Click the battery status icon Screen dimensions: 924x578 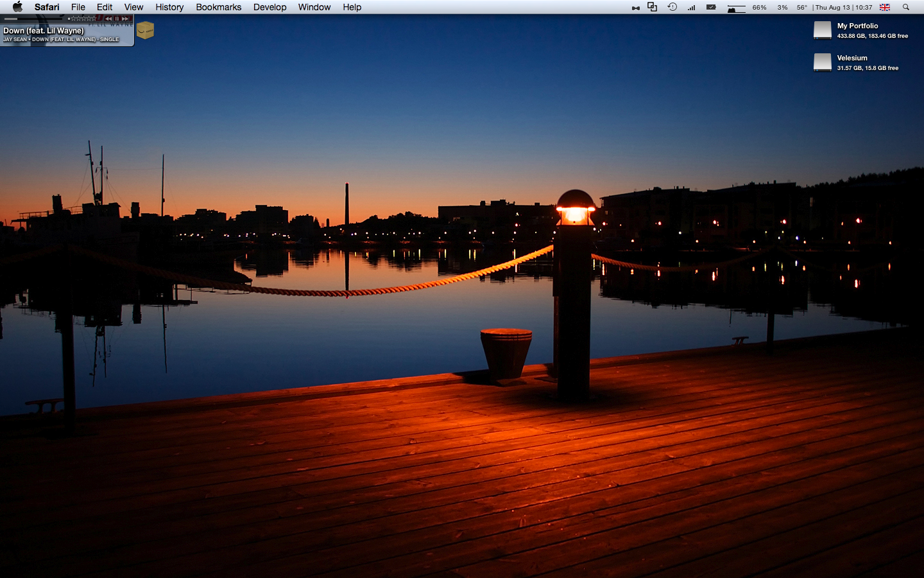point(711,7)
